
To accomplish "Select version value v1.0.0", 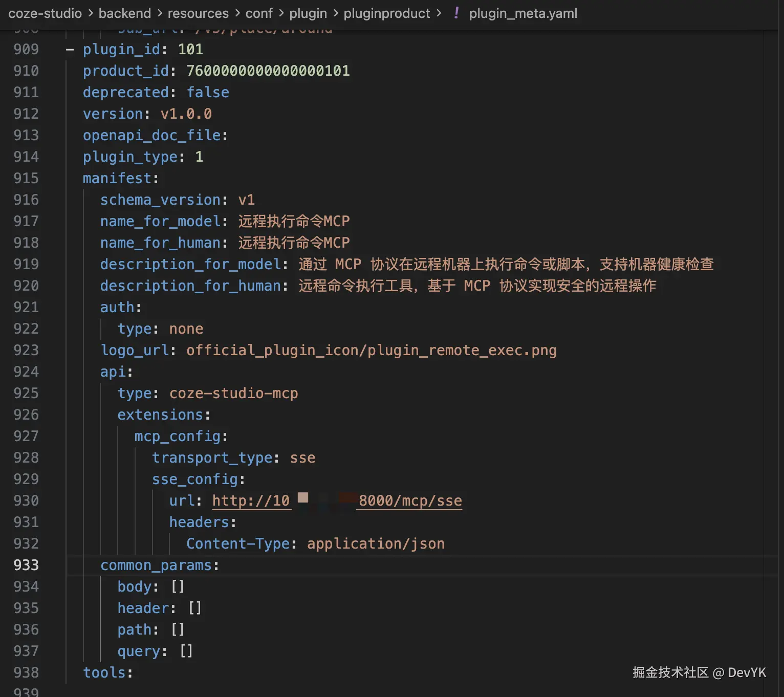I will (x=186, y=114).
